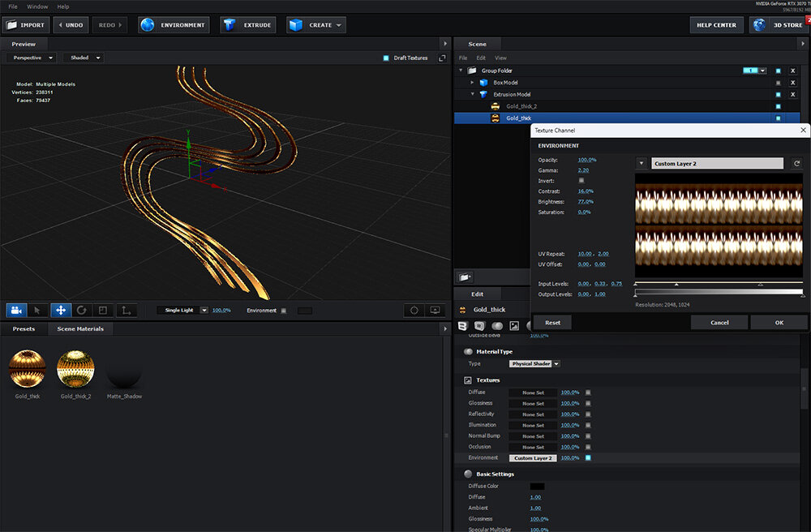This screenshot has width=811, height=532.
Task: Select the Gold_thick_2 material thumbnail
Action: (x=75, y=370)
